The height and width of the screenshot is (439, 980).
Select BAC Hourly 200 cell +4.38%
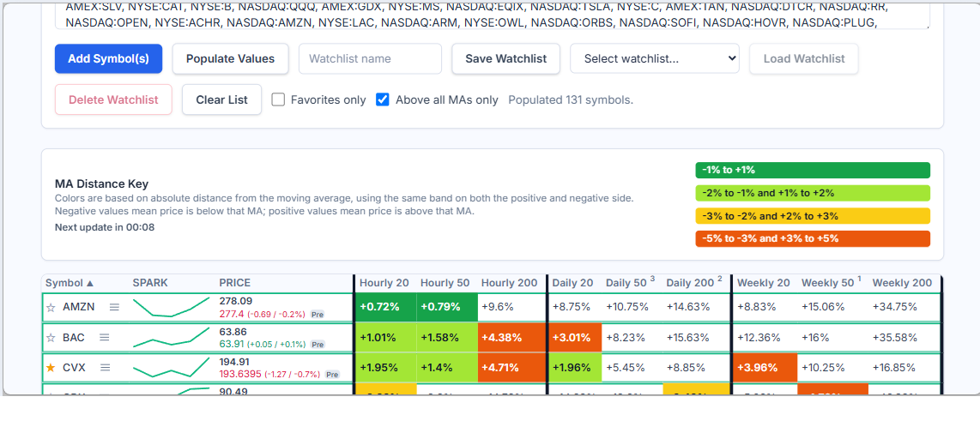511,338
